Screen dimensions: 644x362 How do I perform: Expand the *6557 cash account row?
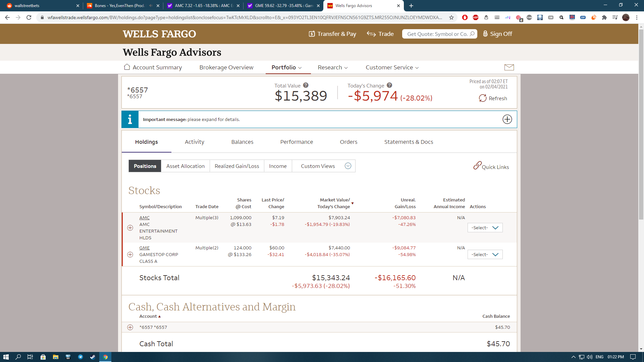(x=130, y=327)
